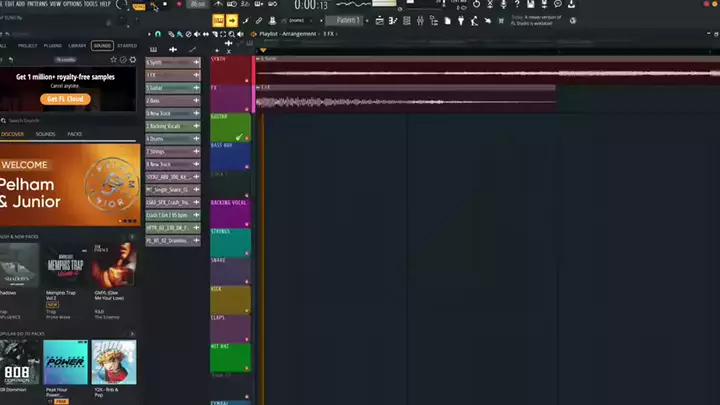
Task: Expand the New & New Packs section arrow
Action: point(132,237)
